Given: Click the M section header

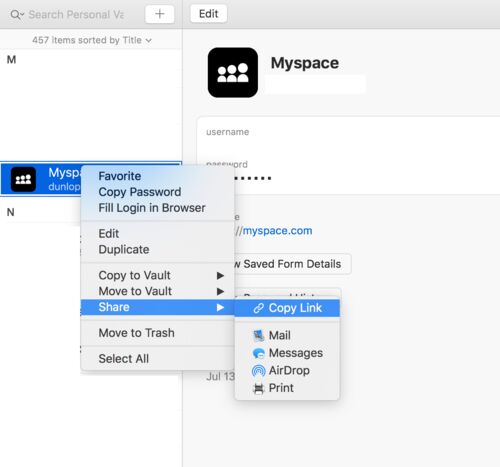Looking at the screenshot, I should (12, 60).
